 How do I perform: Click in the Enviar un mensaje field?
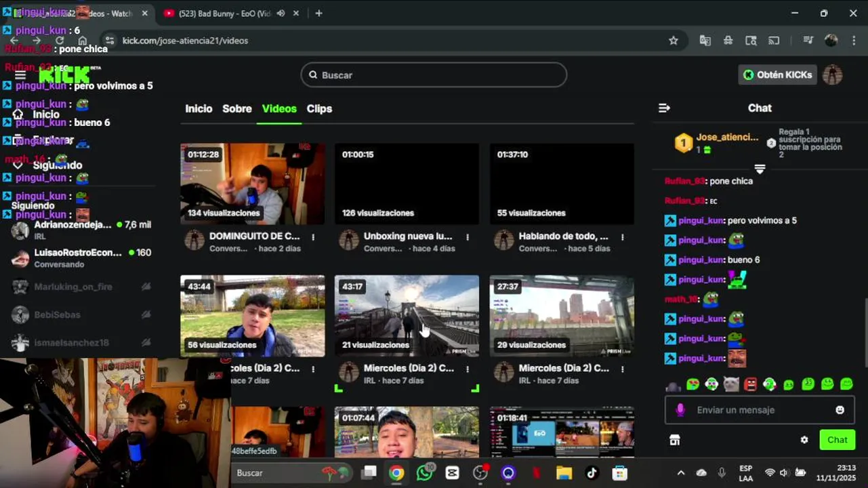pos(760,410)
